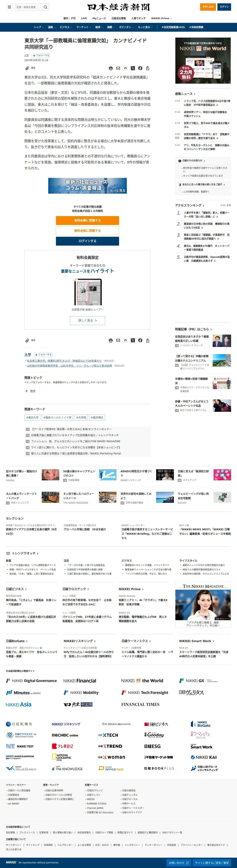Click 無料会員に登録する button
Image resolution: width=237 pixels, height=868 pixels.
coord(87,231)
